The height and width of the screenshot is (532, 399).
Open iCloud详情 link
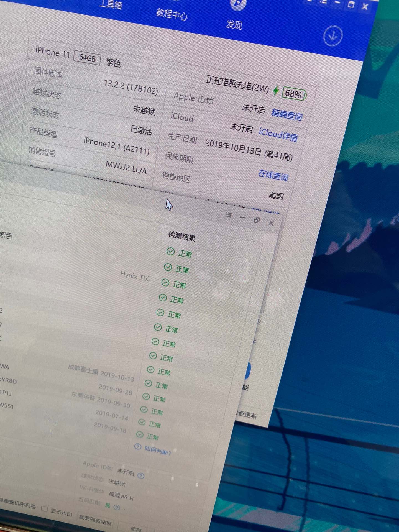pyautogui.click(x=278, y=135)
